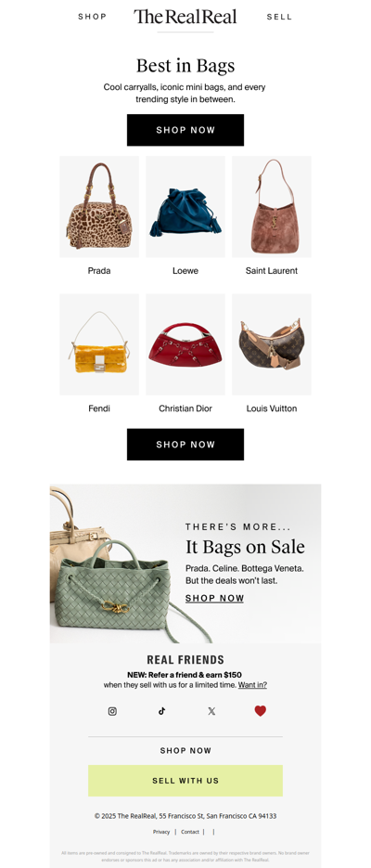Open the TikTok icon link
This screenshot has width=371, height=868.
click(161, 711)
